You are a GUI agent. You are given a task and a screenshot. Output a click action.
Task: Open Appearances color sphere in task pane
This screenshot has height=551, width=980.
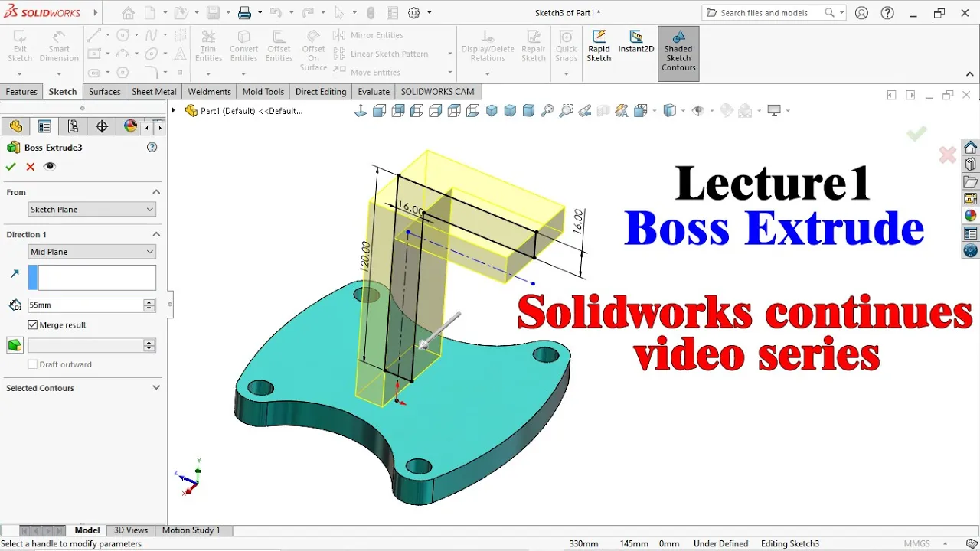click(x=971, y=217)
